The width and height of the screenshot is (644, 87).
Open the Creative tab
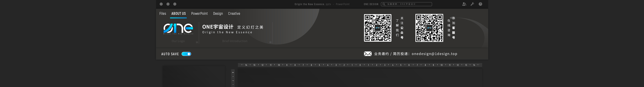tap(234, 14)
